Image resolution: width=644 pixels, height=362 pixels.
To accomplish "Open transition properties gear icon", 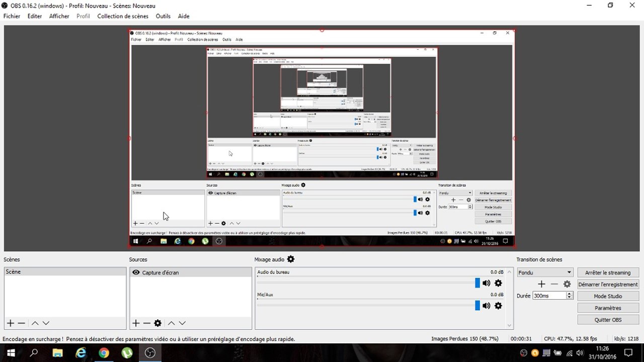I will tap(567, 284).
